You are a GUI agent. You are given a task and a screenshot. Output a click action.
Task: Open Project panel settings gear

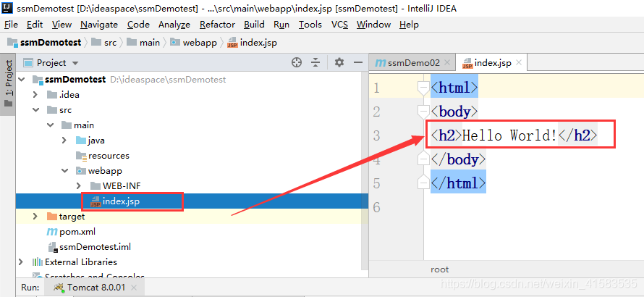pos(339,62)
